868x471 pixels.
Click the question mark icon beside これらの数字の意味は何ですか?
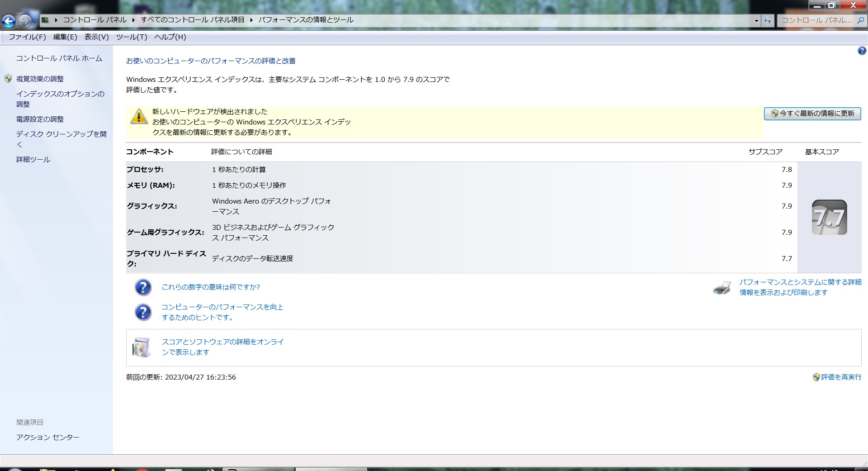click(x=143, y=287)
